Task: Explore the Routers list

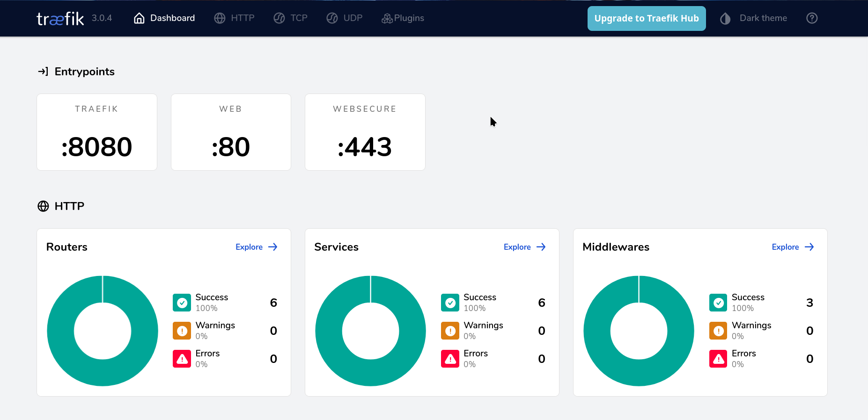Action: tap(256, 247)
